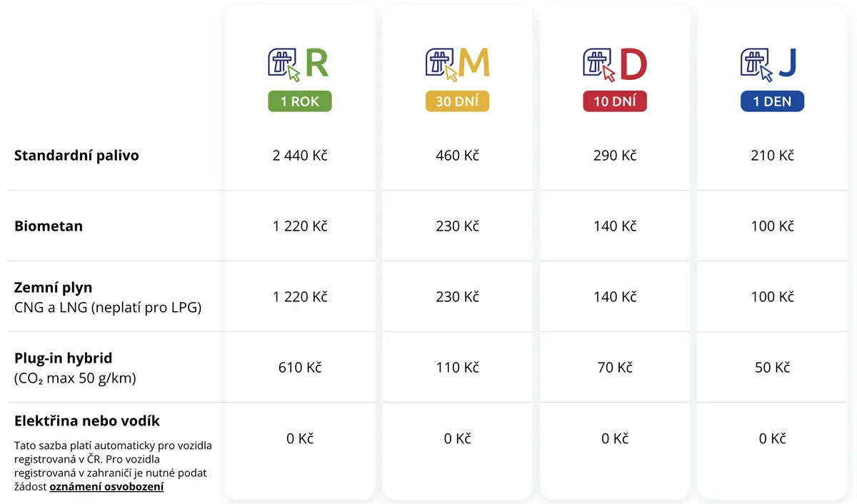Click the 50 Kč plug-in hybrid daily price
This screenshot has width=857, height=504.
click(x=772, y=367)
